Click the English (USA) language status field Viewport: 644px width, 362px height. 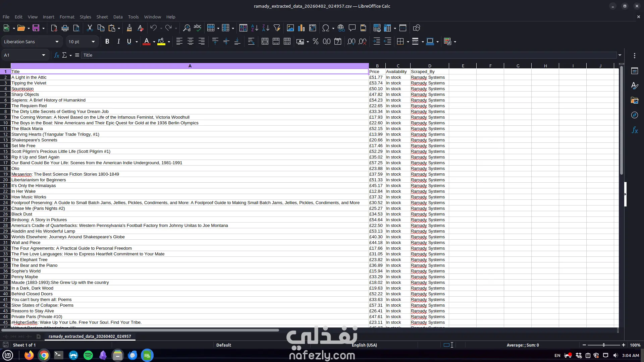pos(364,345)
